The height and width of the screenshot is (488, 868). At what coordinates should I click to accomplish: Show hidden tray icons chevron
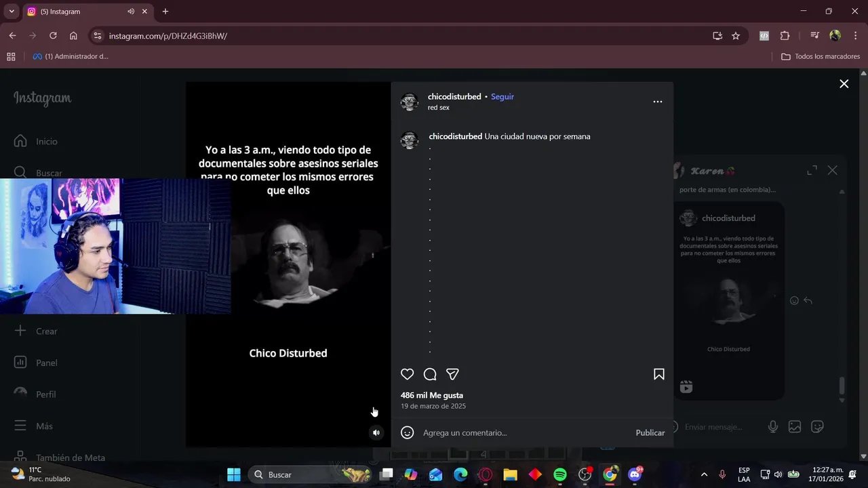pos(704,474)
